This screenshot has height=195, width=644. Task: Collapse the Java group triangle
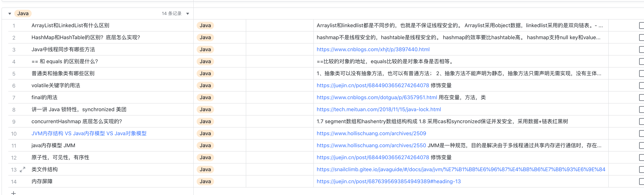coord(10,14)
